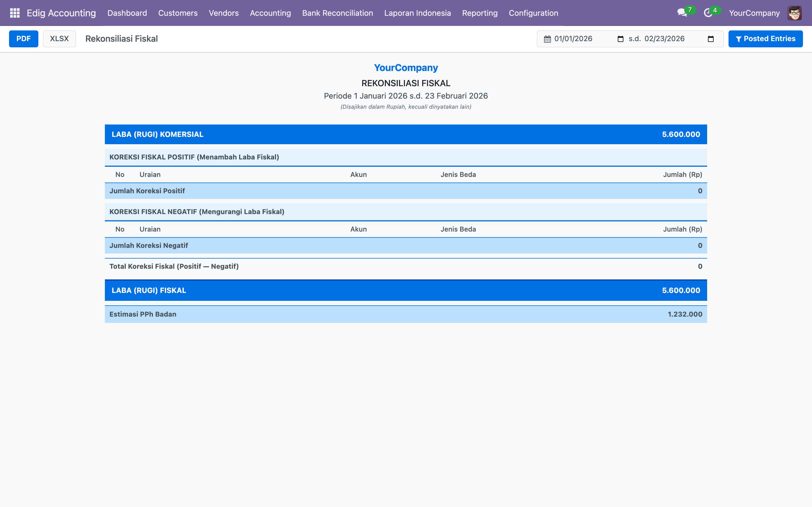Open the start date calendar picker icon

(620, 39)
